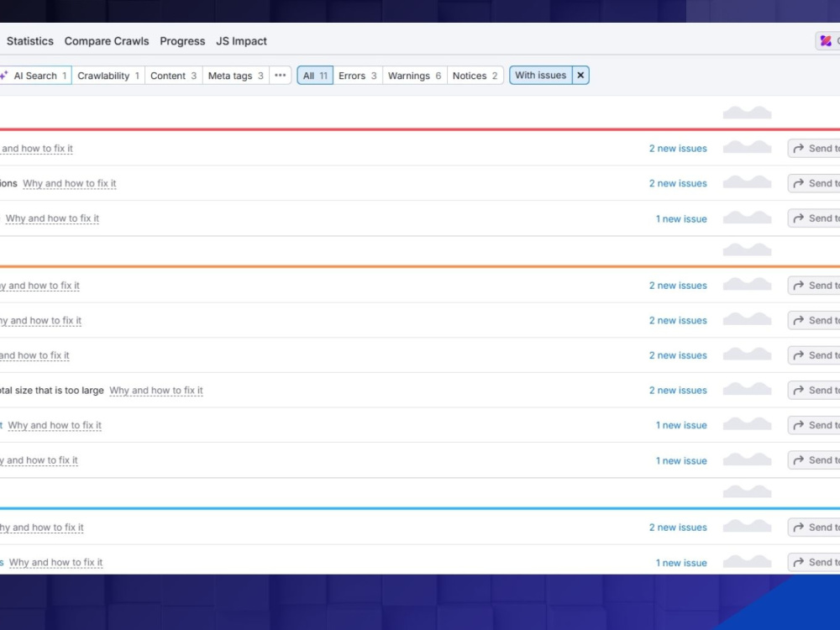840x630 pixels.
Task: Click Send to in last warnings row
Action: click(814, 460)
